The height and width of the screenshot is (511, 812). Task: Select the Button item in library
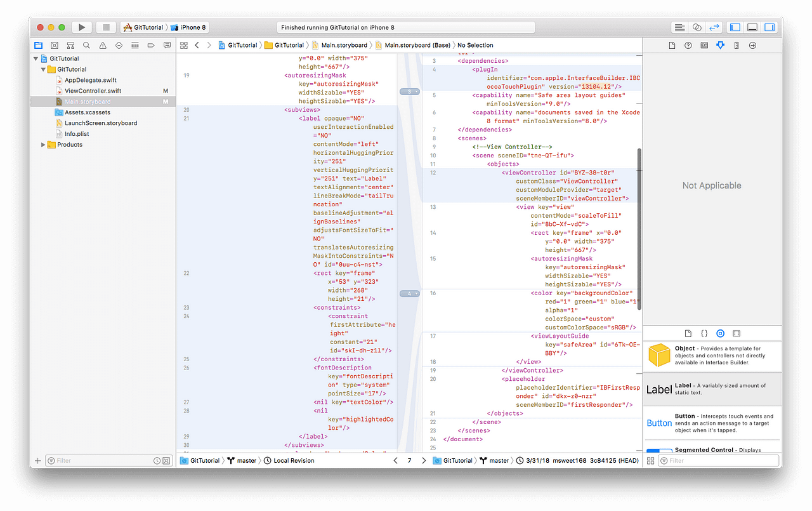click(712, 423)
